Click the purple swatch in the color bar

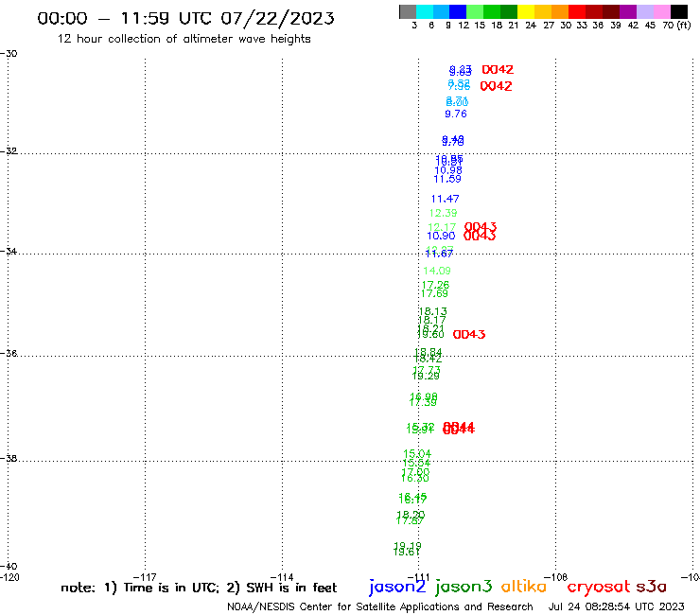click(628, 11)
